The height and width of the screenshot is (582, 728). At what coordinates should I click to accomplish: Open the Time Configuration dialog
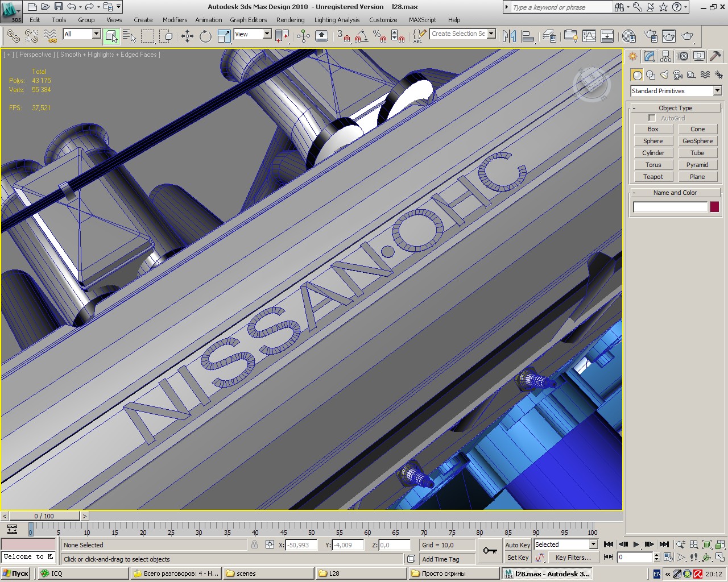tap(668, 558)
